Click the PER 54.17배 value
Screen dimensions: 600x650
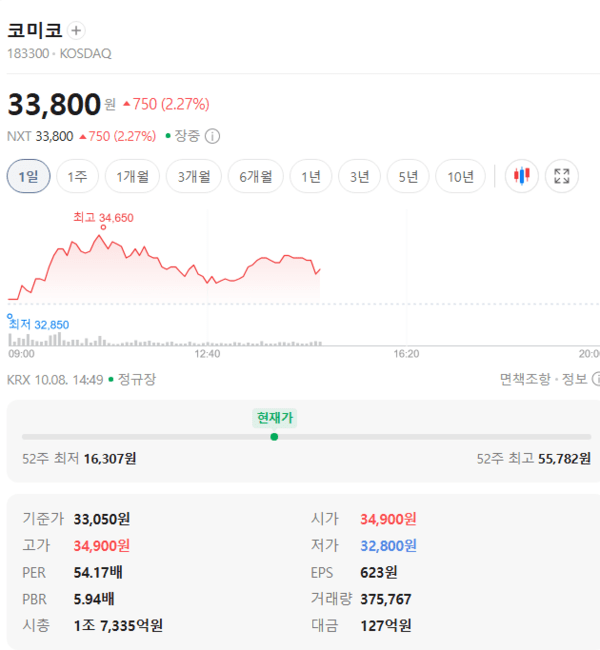pos(98,572)
